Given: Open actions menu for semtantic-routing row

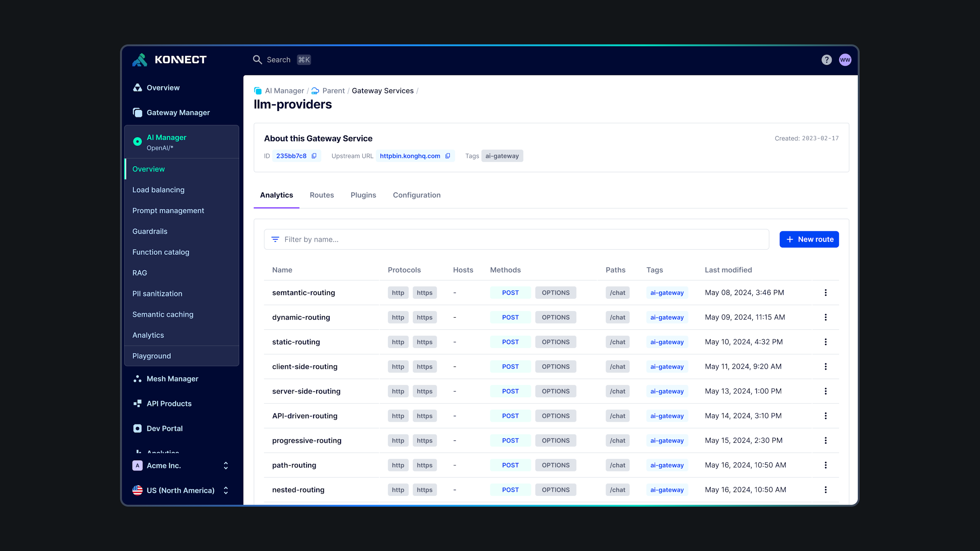Looking at the screenshot, I should pyautogui.click(x=825, y=293).
